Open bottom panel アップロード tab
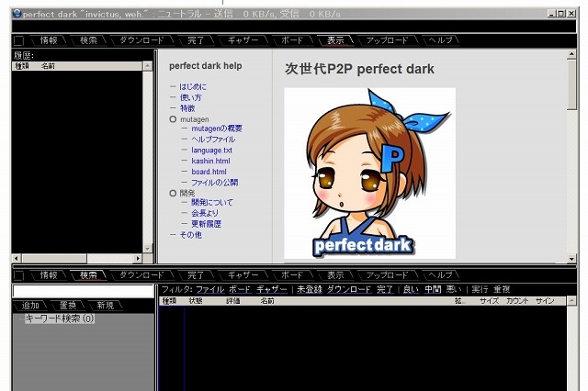 (387, 275)
